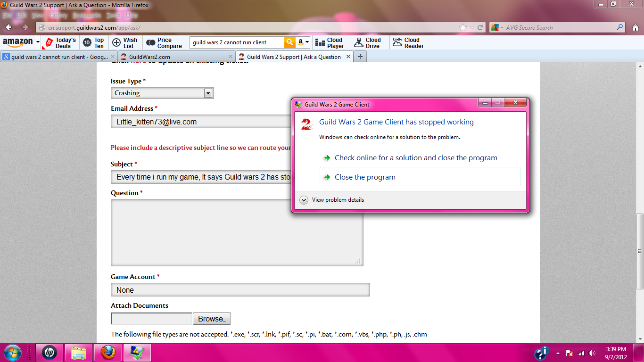Open Cloud Drive from toolbar
Image resolution: width=644 pixels, height=362 pixels.
[368, 43]
